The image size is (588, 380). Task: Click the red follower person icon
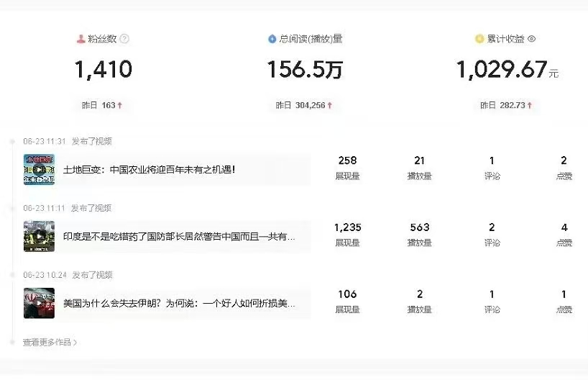[81, 39]
